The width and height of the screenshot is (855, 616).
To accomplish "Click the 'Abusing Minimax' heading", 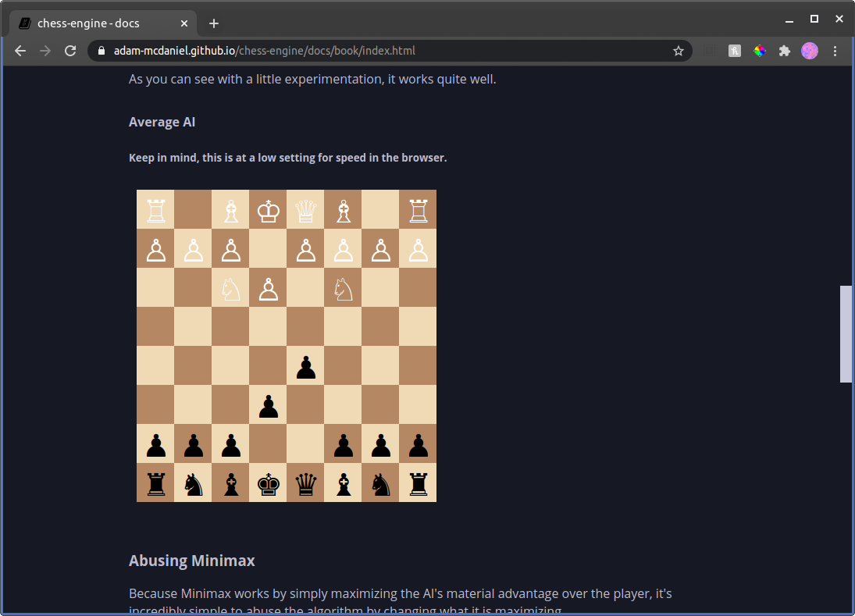I will (x=192, y=561).
